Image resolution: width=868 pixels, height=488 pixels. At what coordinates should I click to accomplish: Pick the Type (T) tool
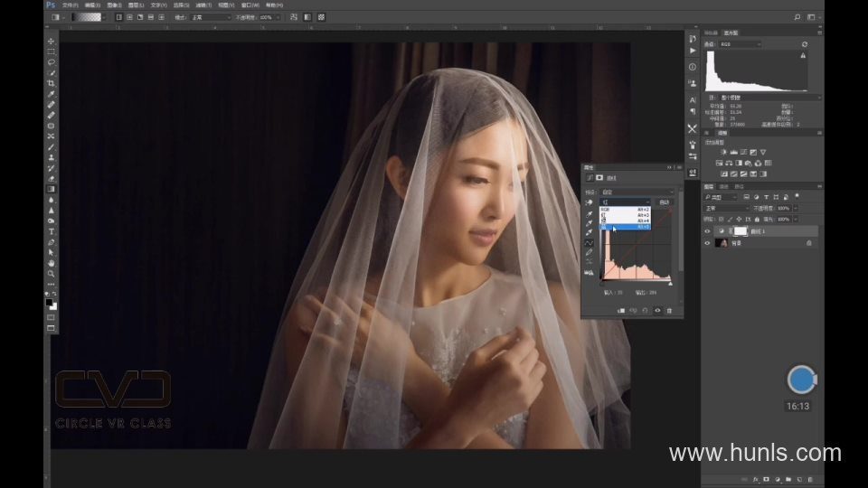(x=51, y=231)
